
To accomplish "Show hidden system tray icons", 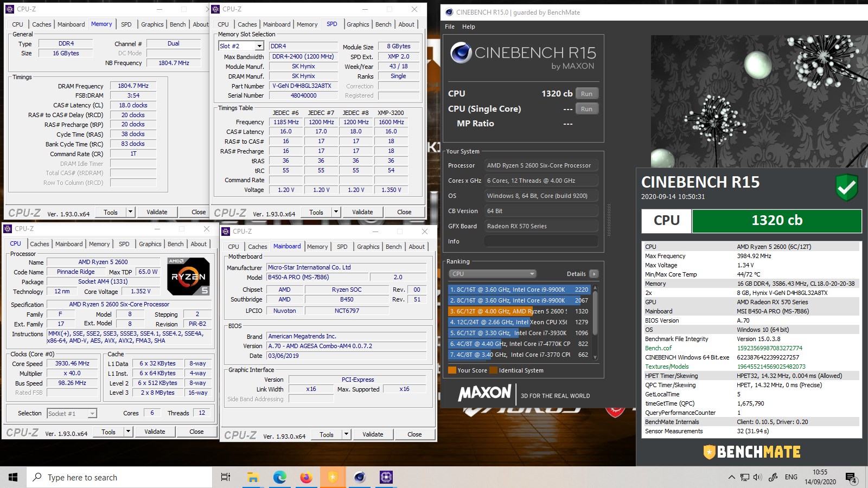I will tap(731, 477).
